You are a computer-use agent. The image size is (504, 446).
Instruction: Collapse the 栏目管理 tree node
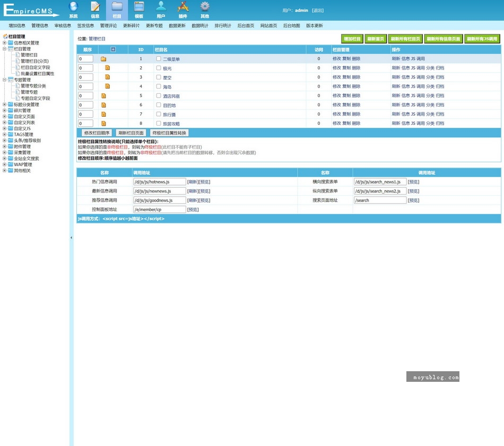[x=4, y=49]
